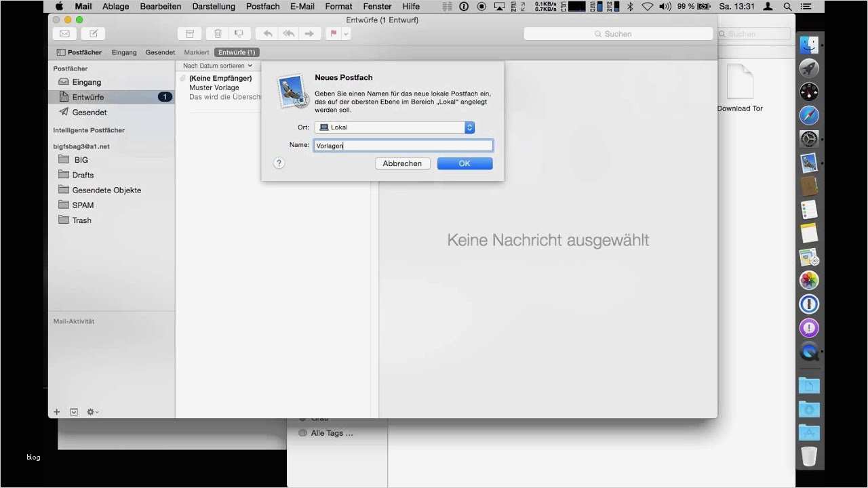Archive the message using the archive icon
The image size is (868, 488).
click(189, 33)
